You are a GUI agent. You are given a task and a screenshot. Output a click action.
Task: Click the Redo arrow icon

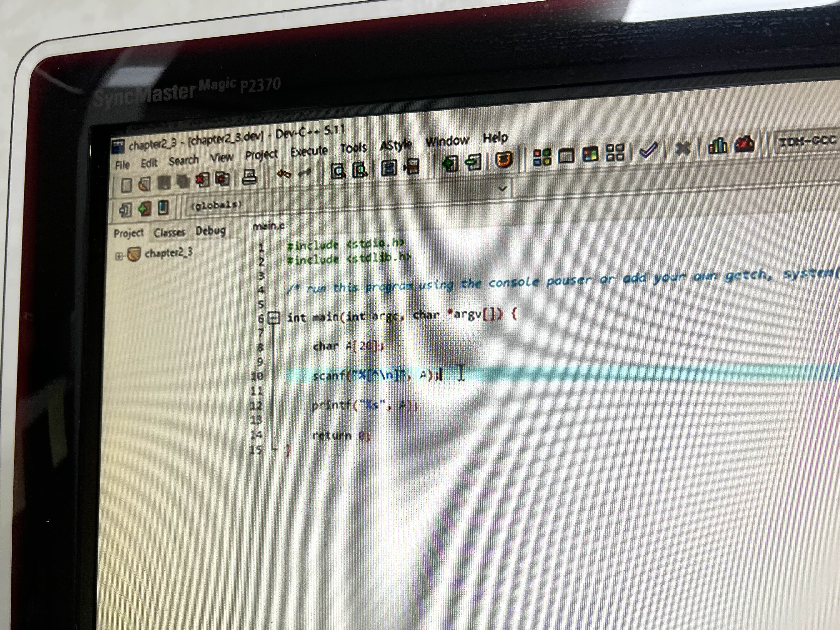[305, 173]
